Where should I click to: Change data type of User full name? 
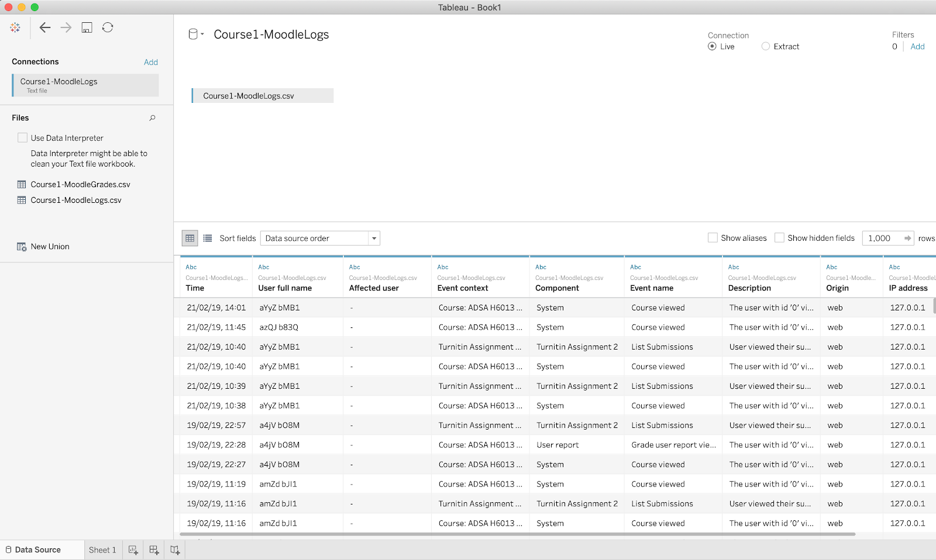264,267
